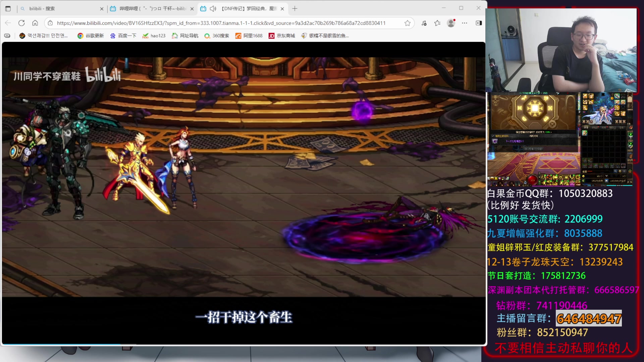The image size is (644, 362).
Task: Open the Korean 던전앤 bookmark
Action: pos(44,36)
